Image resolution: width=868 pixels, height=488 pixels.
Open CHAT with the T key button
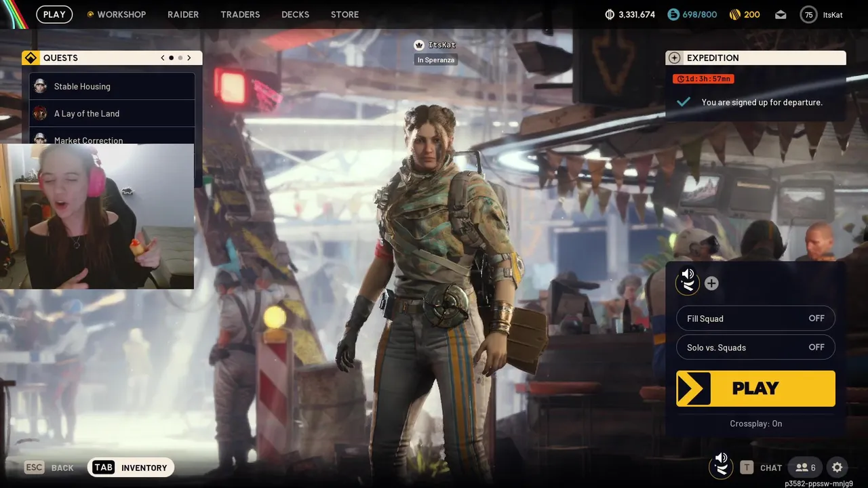(x=762, y=468)
